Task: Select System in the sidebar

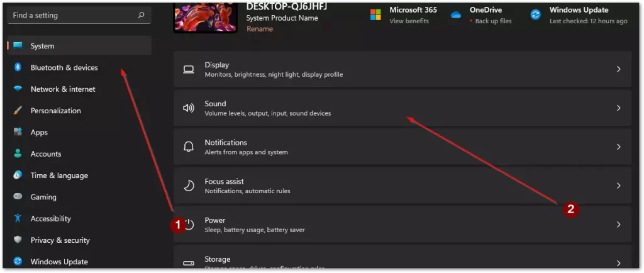Action: pos(79,45)
